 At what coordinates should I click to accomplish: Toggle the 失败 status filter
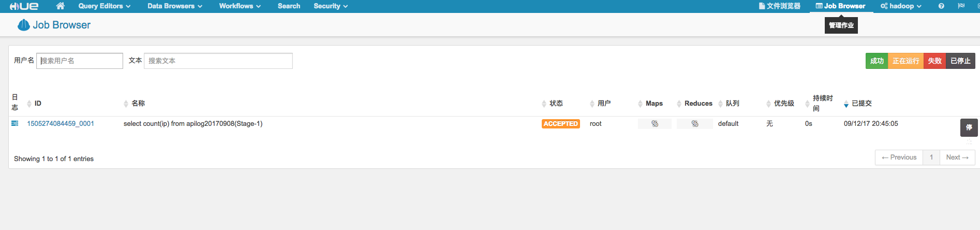pyautogui.click(x=934, y=61)
